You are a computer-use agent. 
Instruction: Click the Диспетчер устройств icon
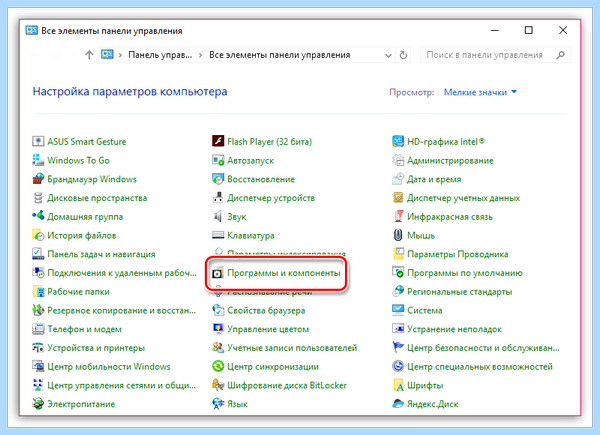(x=218, y=198)
